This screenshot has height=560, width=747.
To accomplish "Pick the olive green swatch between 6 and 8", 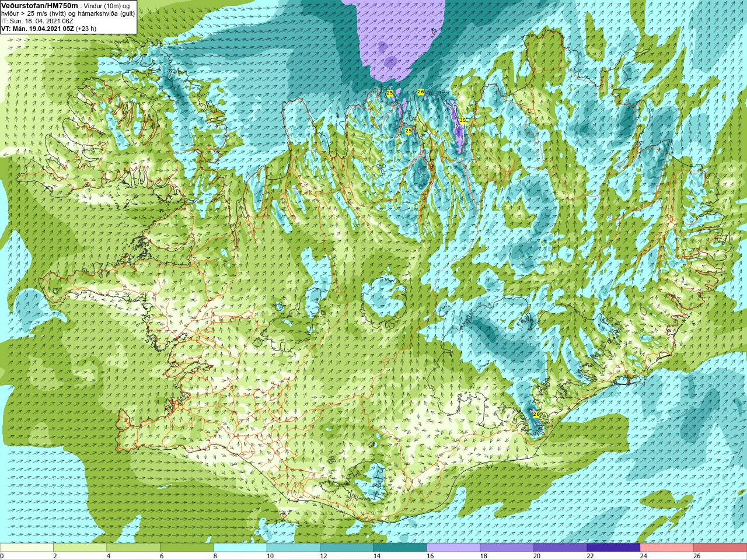I will [187, 547].
